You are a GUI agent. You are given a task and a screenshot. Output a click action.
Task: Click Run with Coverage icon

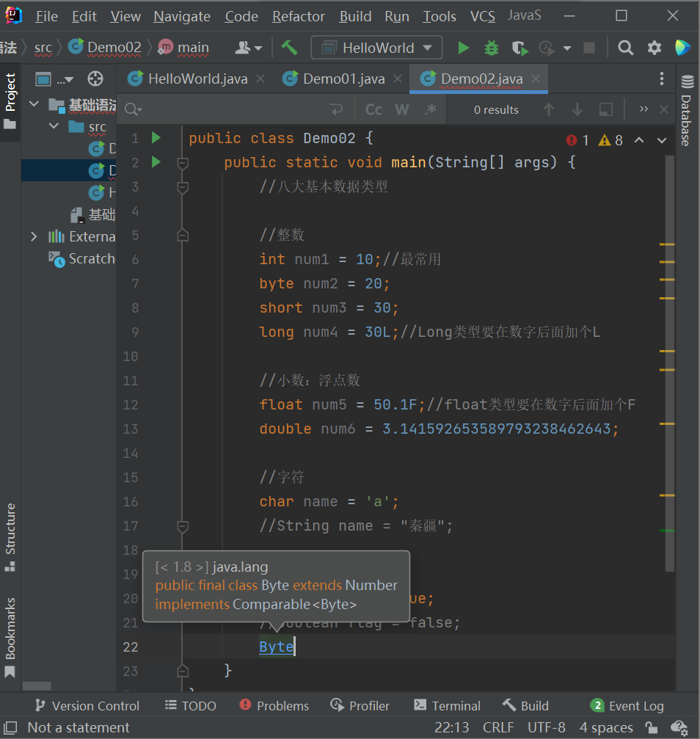click(519, 48)
